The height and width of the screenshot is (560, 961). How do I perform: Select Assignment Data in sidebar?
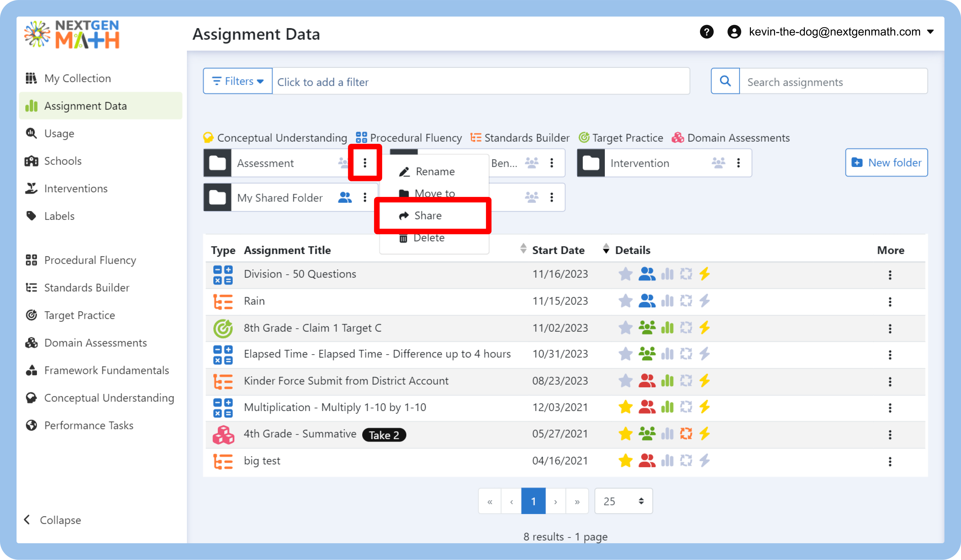[101, 105]
